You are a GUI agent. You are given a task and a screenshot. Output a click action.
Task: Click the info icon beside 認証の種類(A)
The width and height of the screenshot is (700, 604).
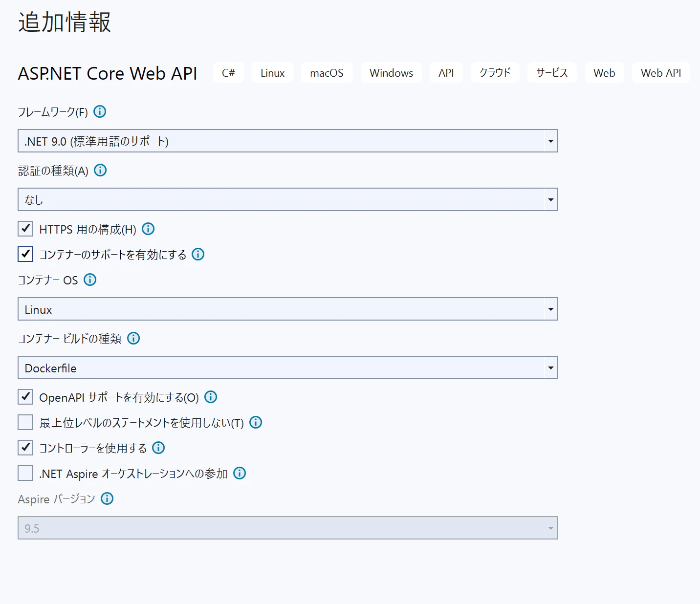pyautogui.click(x=100, y=171)
